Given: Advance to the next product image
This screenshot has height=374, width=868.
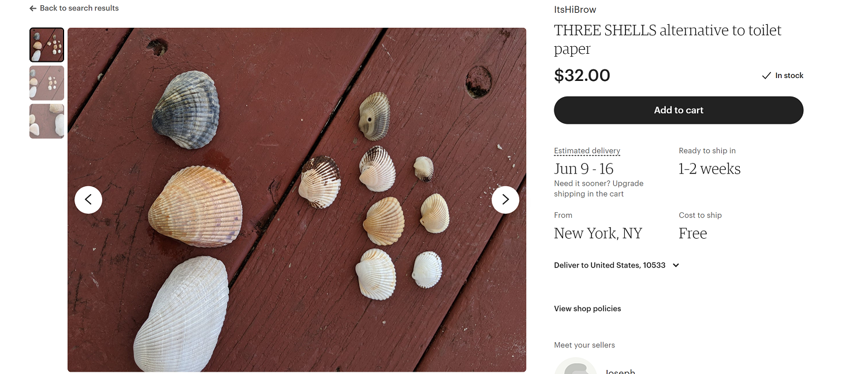Looking at the screenshot, I should point(505,199).
